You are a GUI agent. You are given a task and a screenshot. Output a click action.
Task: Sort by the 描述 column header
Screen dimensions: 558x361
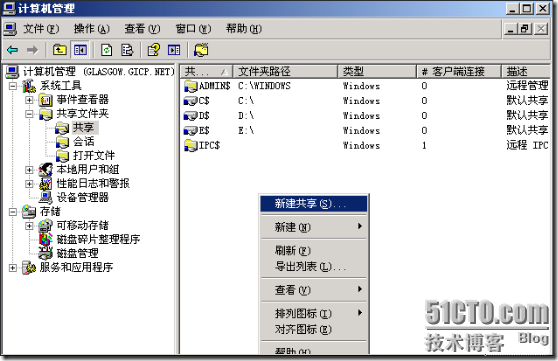point(526,72)
